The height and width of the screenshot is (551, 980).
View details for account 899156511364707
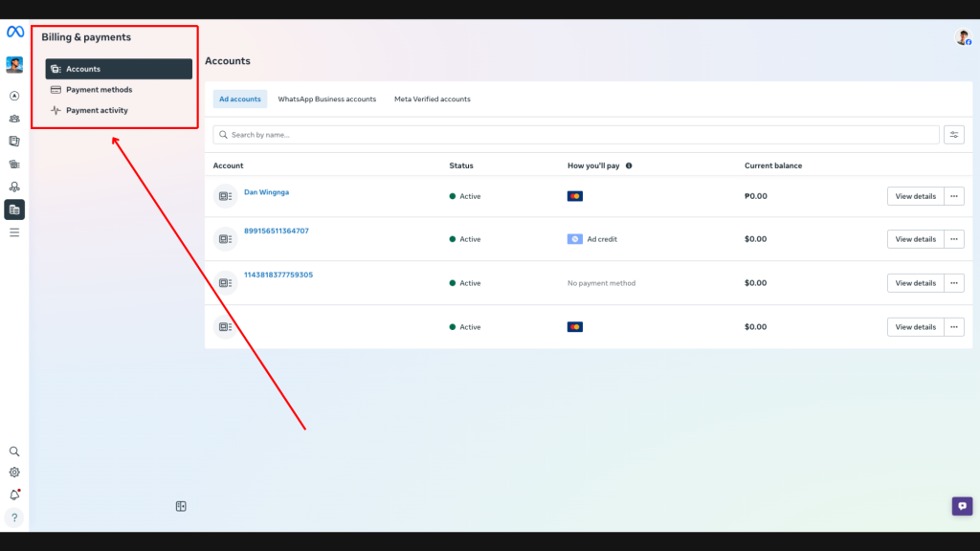(x=915, y=238)
